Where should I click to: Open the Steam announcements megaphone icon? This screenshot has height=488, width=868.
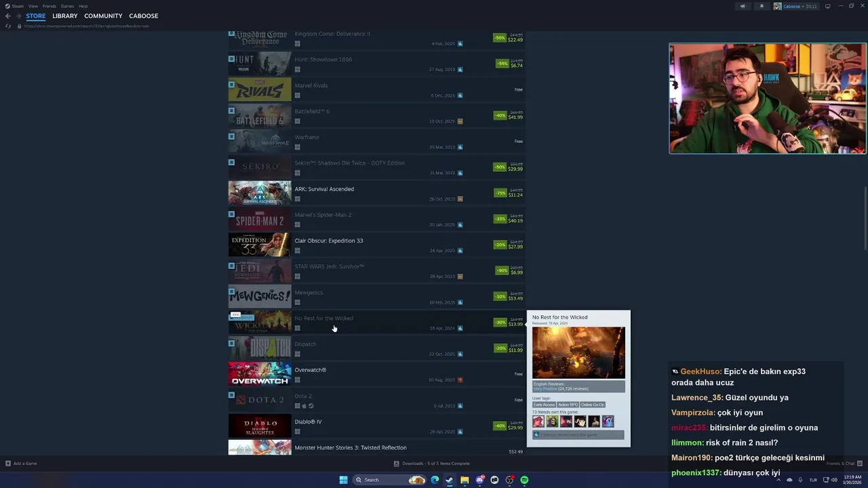pos(743,6)
